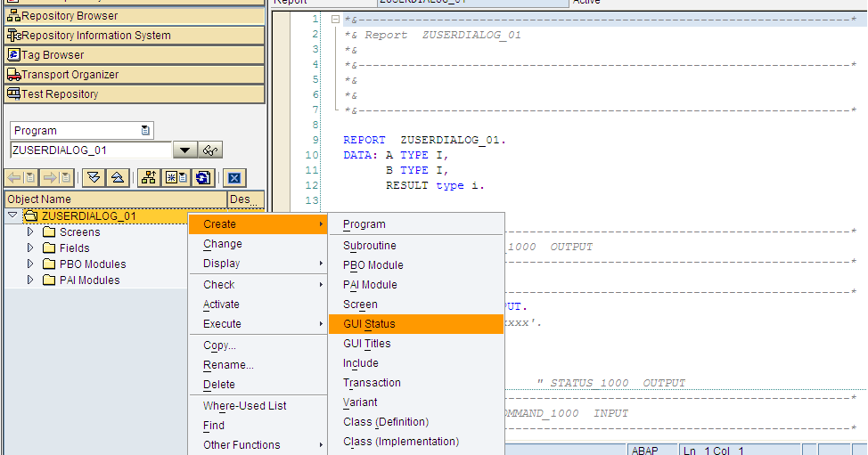Choose Delete from the context menu
Screen dimensions: 868x455
click(x=258, y=385)
